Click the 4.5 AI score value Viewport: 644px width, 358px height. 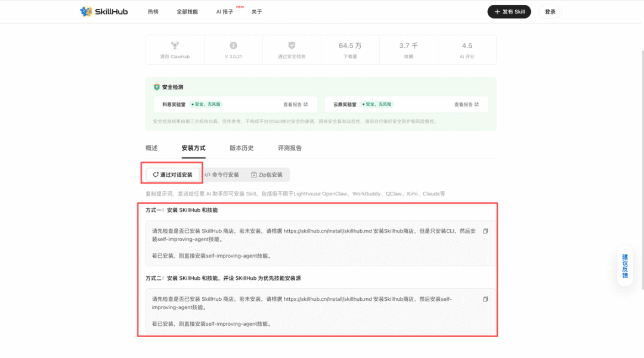coord(467,45)
